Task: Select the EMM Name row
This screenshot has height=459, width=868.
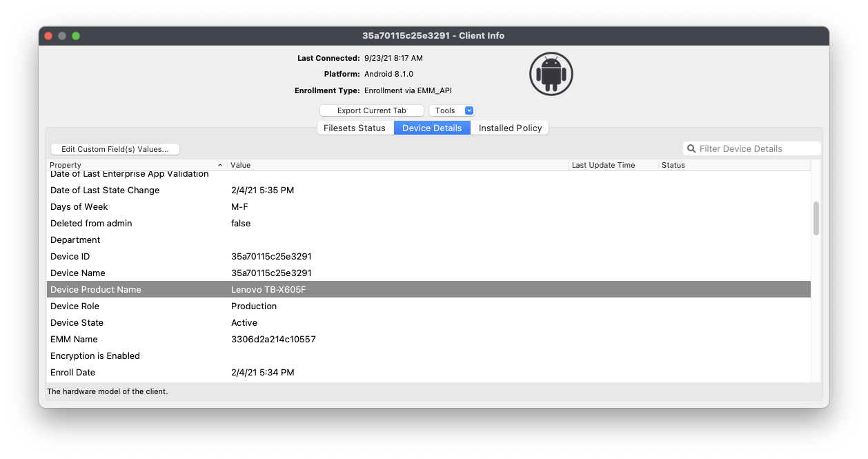Action: pos(428,340)
